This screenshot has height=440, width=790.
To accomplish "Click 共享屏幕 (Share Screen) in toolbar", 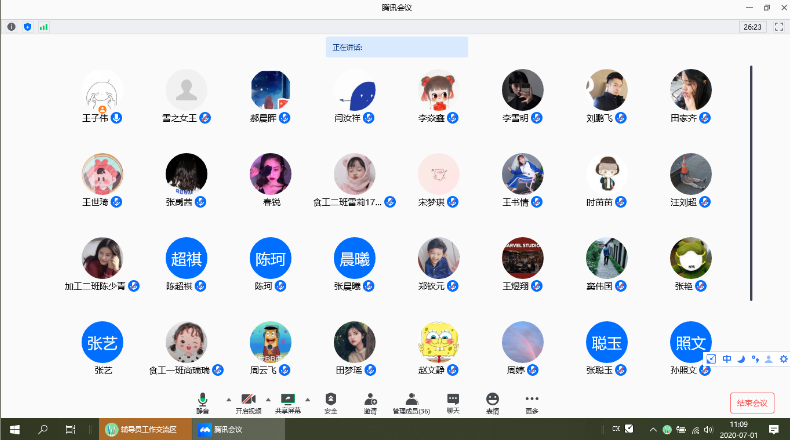I will point(288,399).
